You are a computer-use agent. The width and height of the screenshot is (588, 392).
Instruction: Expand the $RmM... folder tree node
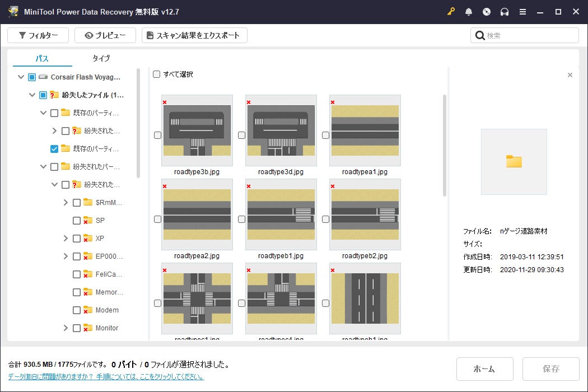pyautogui.click(x=66, y=203)
